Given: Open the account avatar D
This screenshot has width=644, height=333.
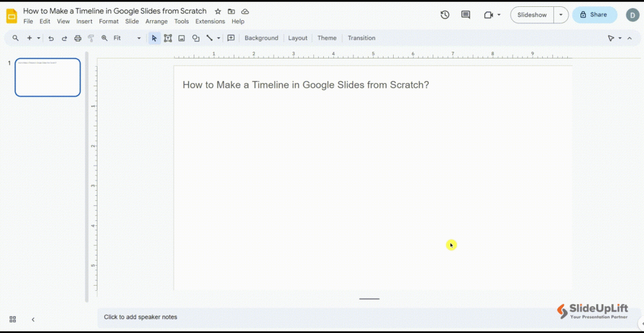Looking at the screenshot, I should point(633,15).
